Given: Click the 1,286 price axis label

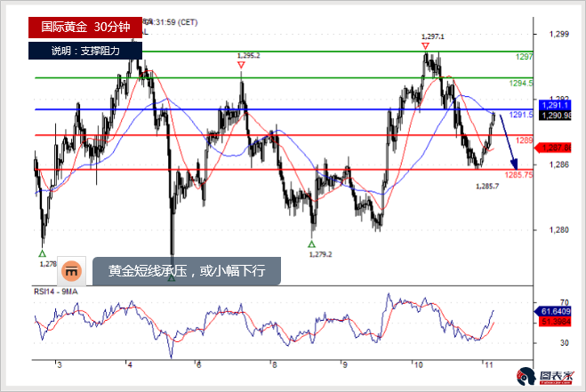Looking at the screenshot, I should [x=558, y=164].
